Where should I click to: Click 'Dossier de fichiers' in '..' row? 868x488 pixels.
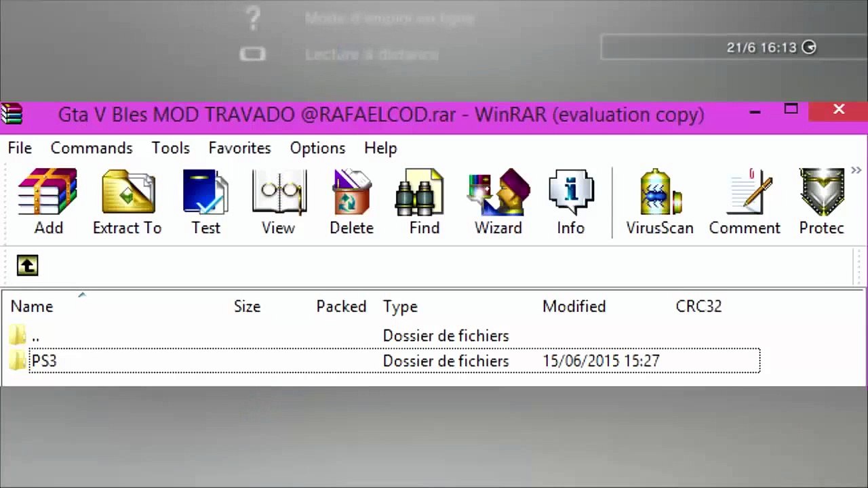point(446,335)
